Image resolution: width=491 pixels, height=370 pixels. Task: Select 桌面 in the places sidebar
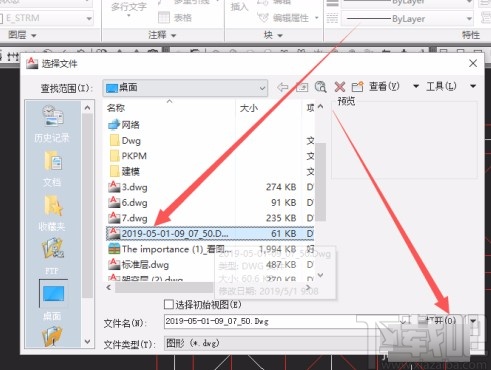[53, 300]
